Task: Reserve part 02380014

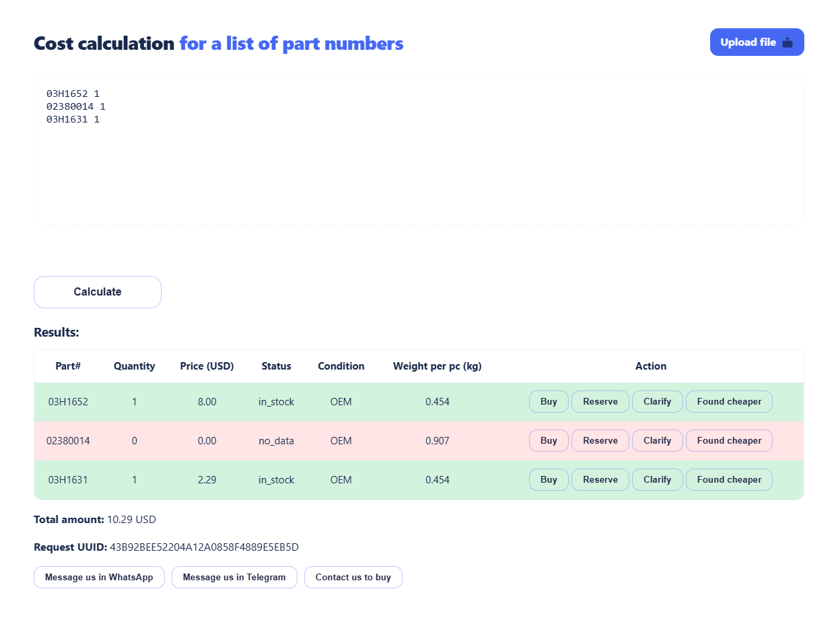Action: [600, 441]
